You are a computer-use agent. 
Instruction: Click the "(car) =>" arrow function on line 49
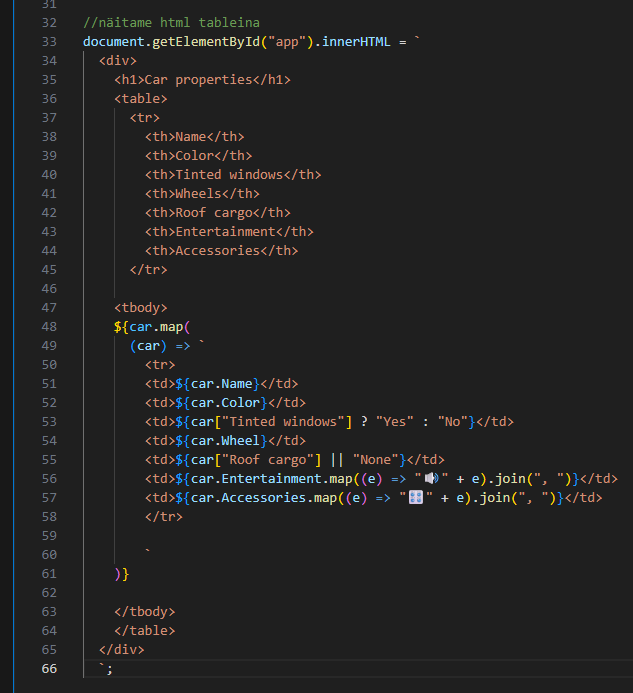coord(160,346)
